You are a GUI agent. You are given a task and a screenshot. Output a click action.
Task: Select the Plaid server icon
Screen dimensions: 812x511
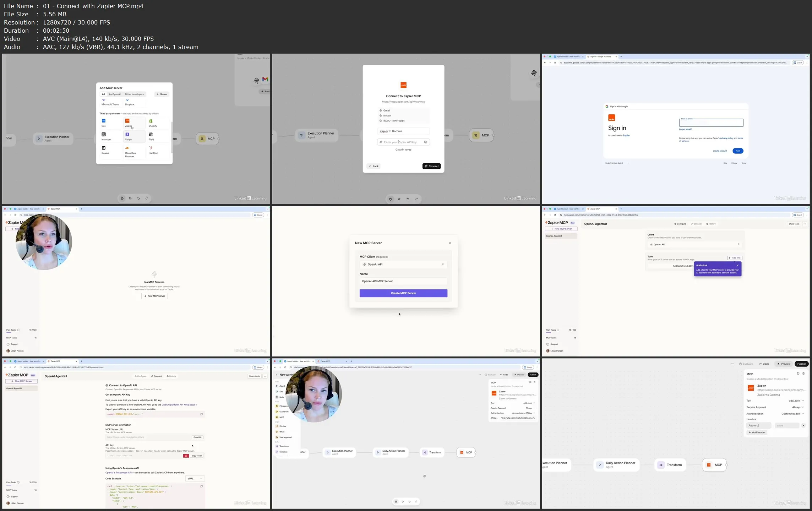[151, 135]
